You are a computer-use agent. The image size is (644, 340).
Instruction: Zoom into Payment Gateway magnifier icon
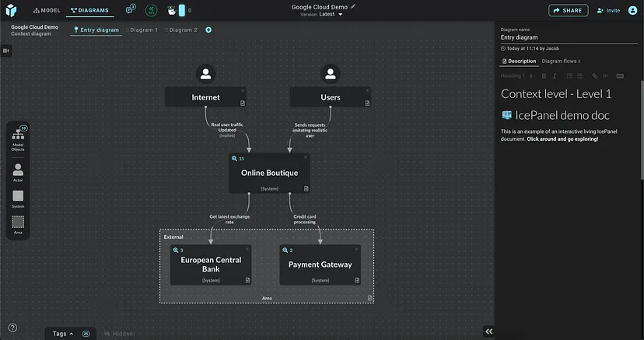tap(285, 250)
